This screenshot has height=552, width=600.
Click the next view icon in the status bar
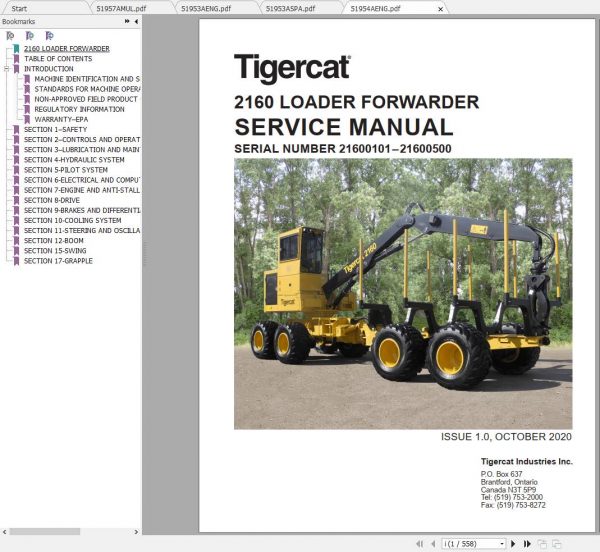[x=557, y=544]
